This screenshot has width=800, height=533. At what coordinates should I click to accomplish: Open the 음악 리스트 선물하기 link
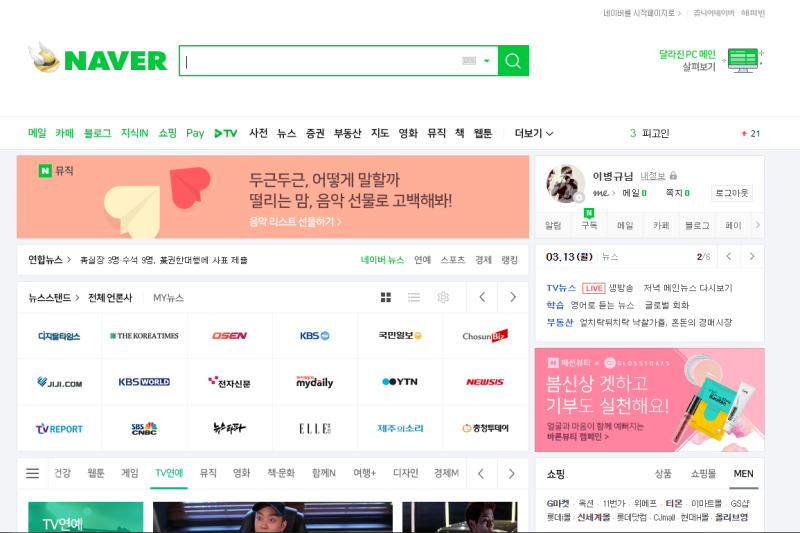tap(295, 222)
